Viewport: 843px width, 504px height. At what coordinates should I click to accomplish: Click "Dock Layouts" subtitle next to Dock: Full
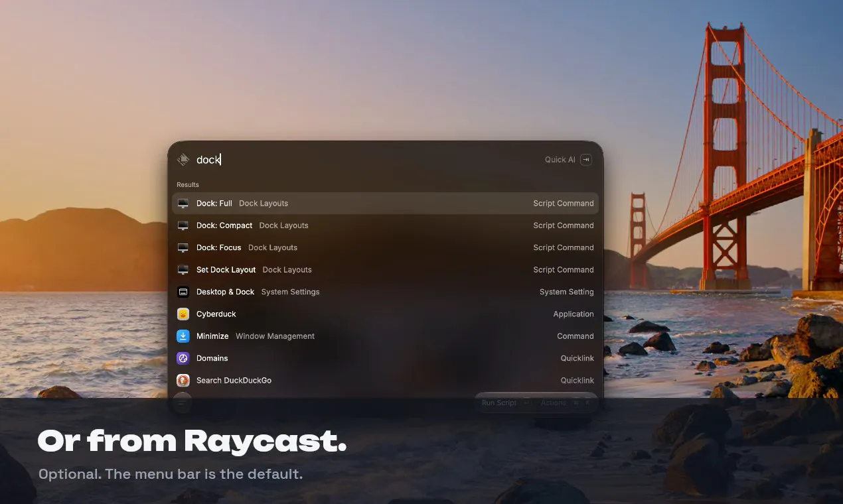(x=264, y=204)
